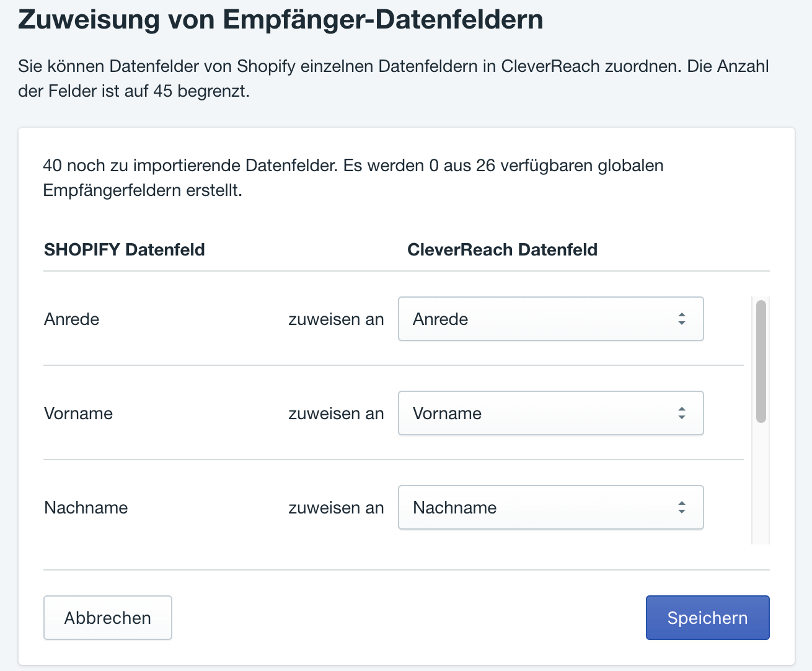This screenshot has width=812, height=671.
Task: Click the field list scrollbar thumb
Action: coord(761,361)
